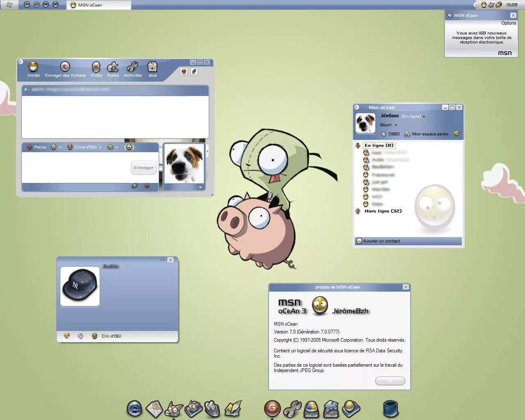Open the emoticon picker dropdown arrow
525x420 pixels.
[60, 147]
